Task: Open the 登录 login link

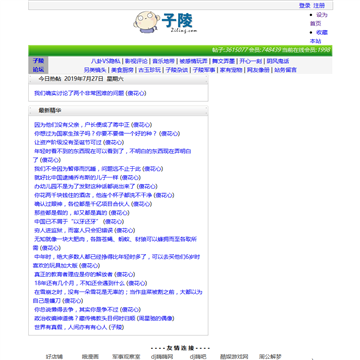Action: (304, 5)
